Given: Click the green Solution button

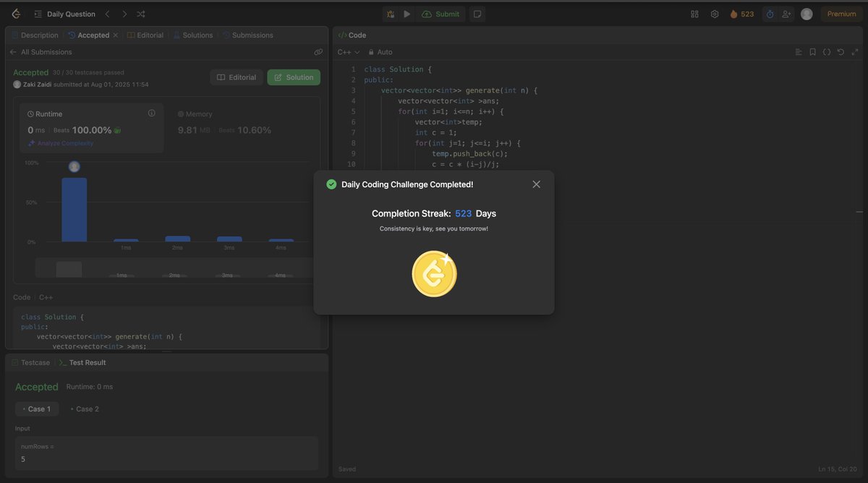Looking at the screenshot, I should point(294,77).
